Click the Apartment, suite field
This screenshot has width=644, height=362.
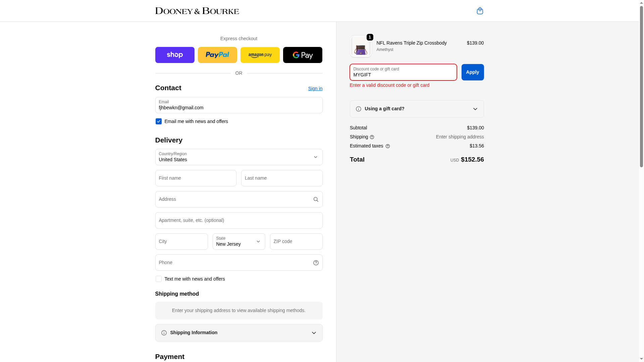(239, 221)
